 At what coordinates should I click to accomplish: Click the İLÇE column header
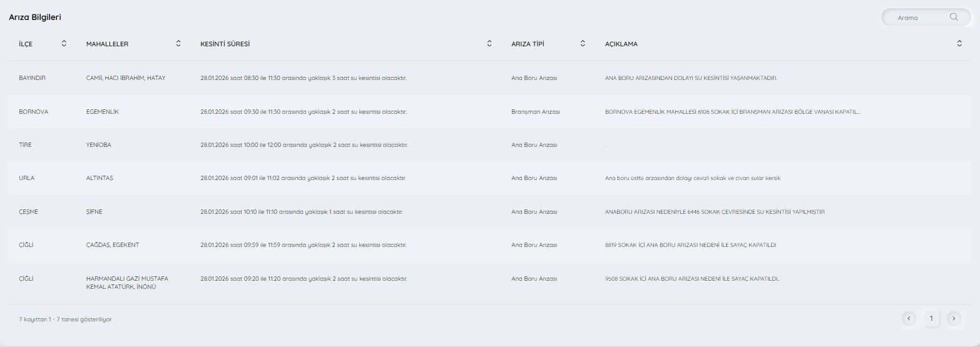point(26,44)
